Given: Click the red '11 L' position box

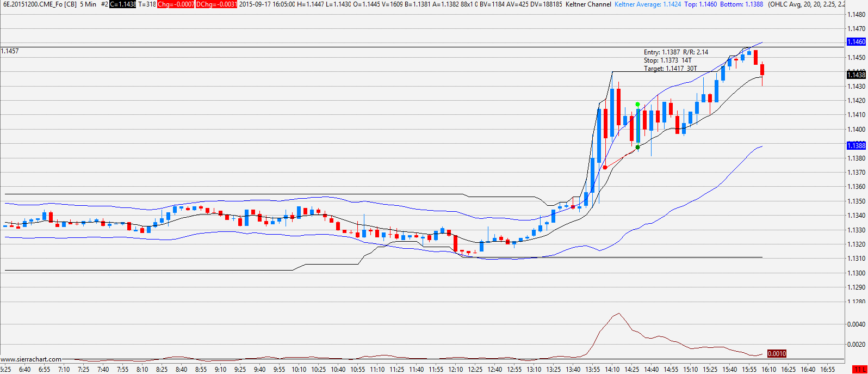Looking at the screenshot, I should pos(860,370).
